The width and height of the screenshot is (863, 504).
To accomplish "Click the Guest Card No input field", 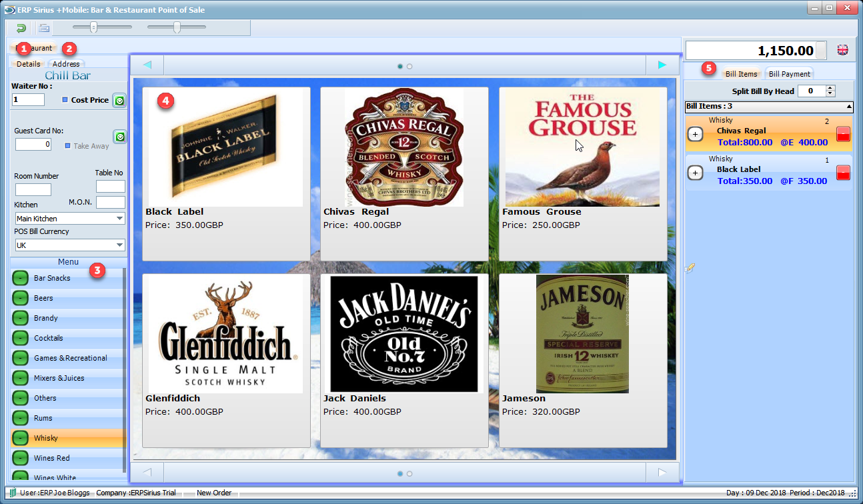I will [33, 144].
